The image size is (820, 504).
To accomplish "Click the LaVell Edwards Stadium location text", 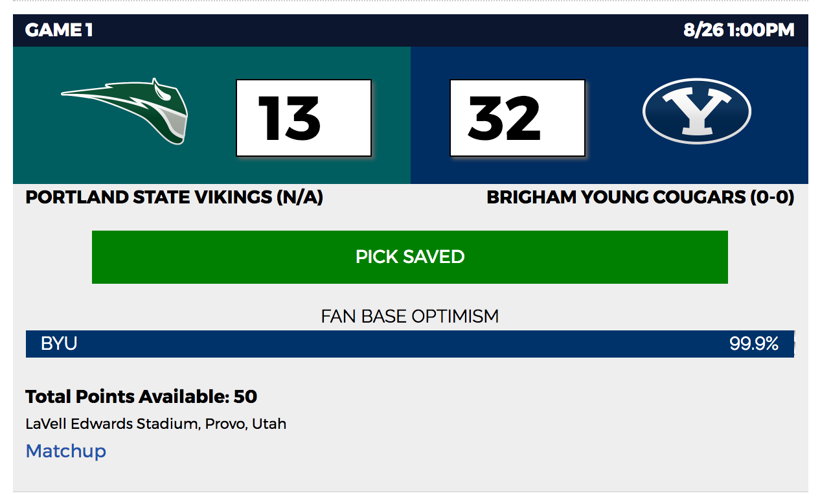I will point(156,424).
